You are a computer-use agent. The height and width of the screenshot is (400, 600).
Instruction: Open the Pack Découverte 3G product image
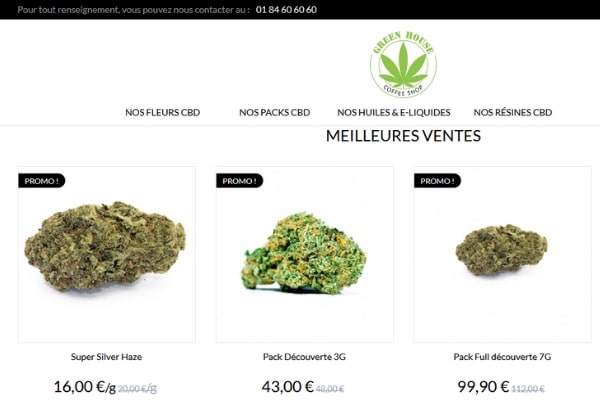(305, 255)
